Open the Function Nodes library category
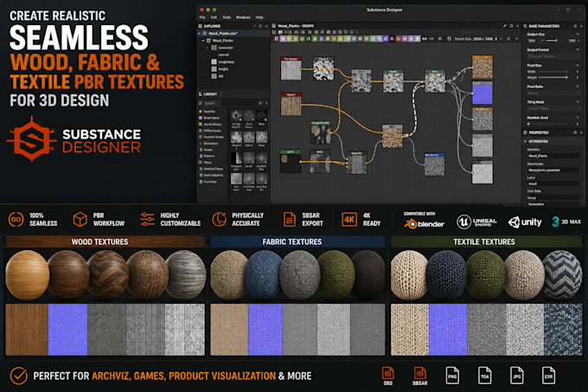The height and width of the screenshot is (392, 588). click(x=211, y=137)
